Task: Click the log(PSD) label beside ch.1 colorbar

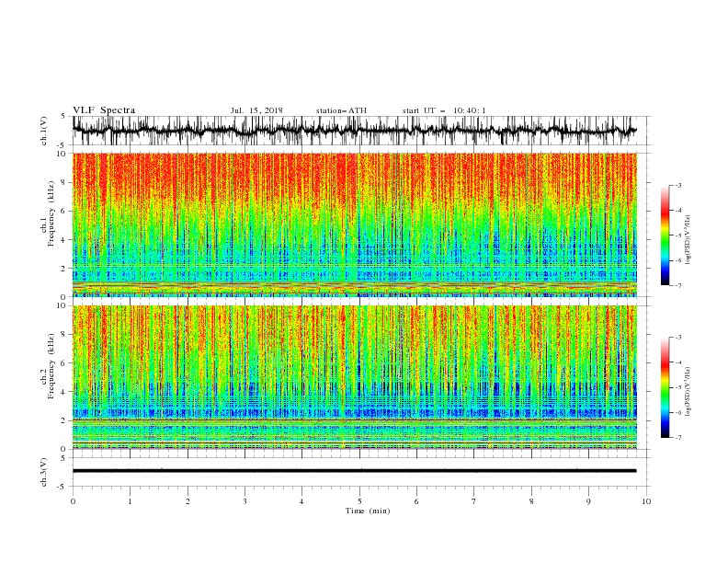Action: 688,240
